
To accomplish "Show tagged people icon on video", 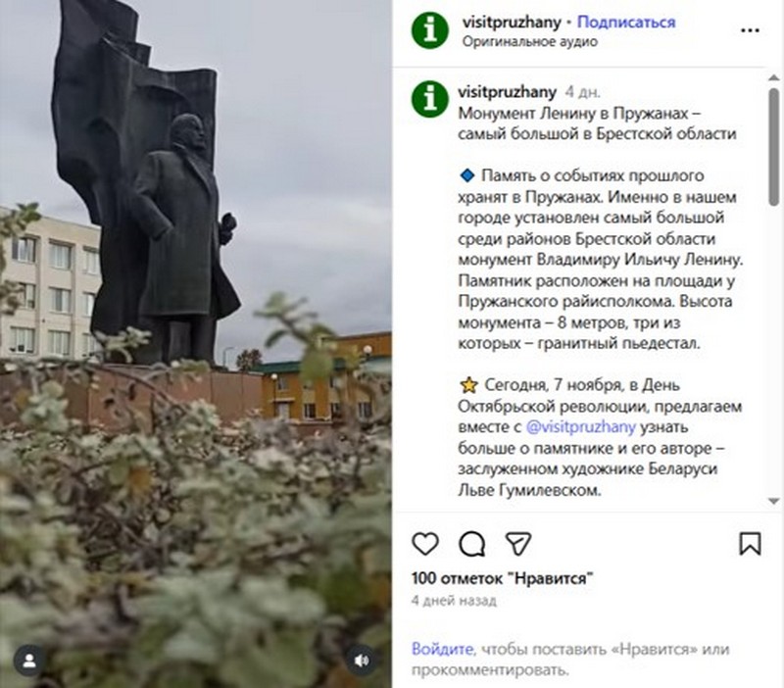I will (x=29, y=661).
